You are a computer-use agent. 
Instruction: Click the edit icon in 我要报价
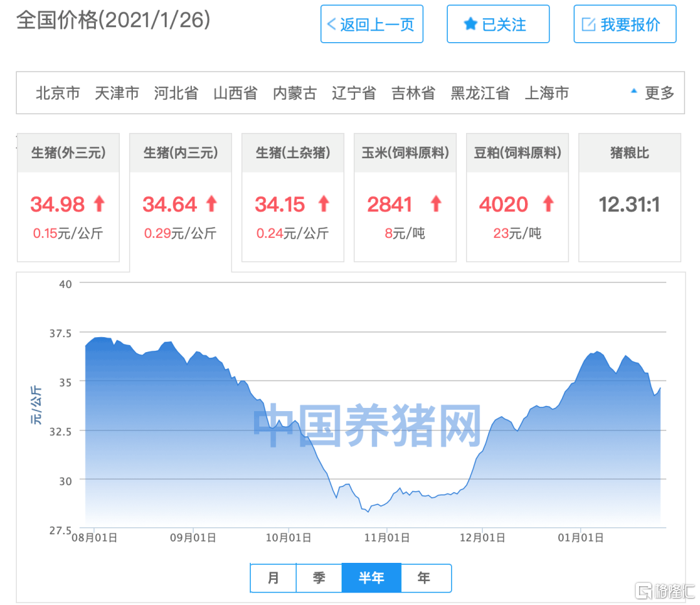pos(589,24)
